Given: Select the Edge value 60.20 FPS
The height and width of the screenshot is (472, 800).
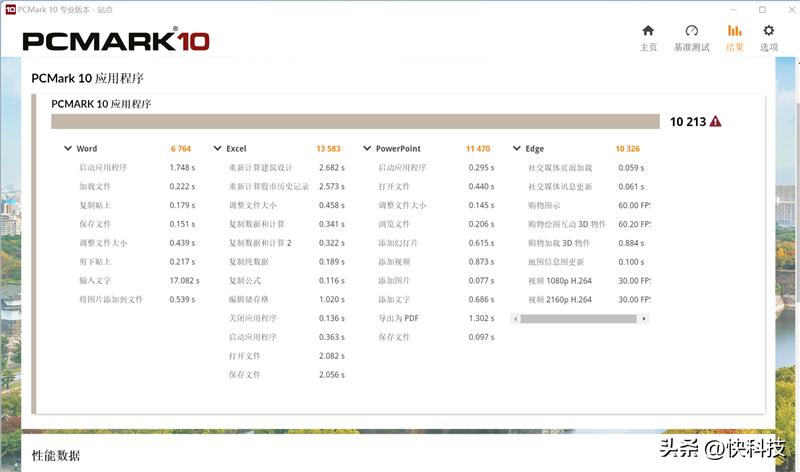Looking at the screenshot, I should (x=634, y=224).
